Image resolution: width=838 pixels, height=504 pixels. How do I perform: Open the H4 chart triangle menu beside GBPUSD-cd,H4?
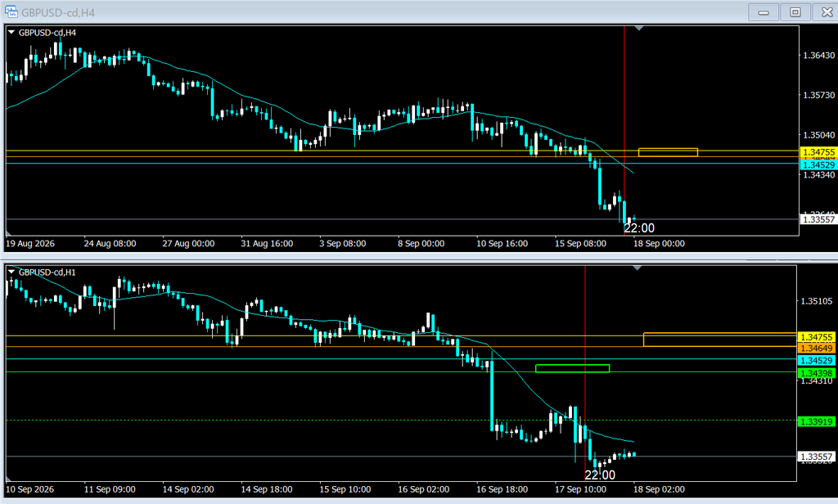pyautogui.click(x=11, y=33)
